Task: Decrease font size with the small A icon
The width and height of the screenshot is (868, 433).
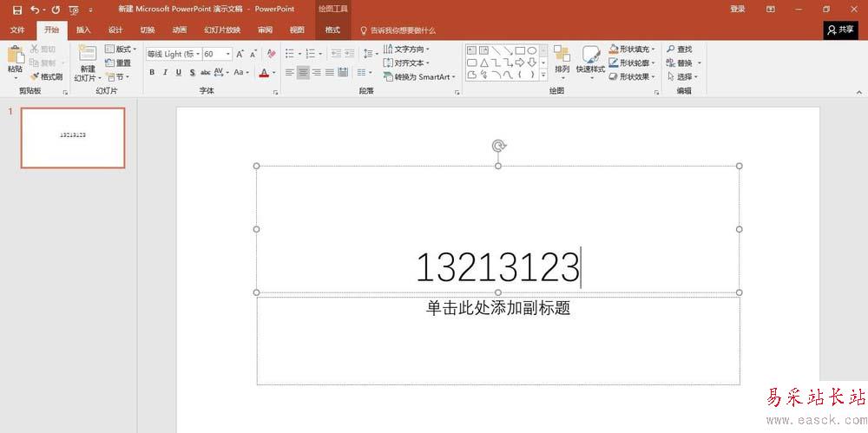Action: click(253, 54)
